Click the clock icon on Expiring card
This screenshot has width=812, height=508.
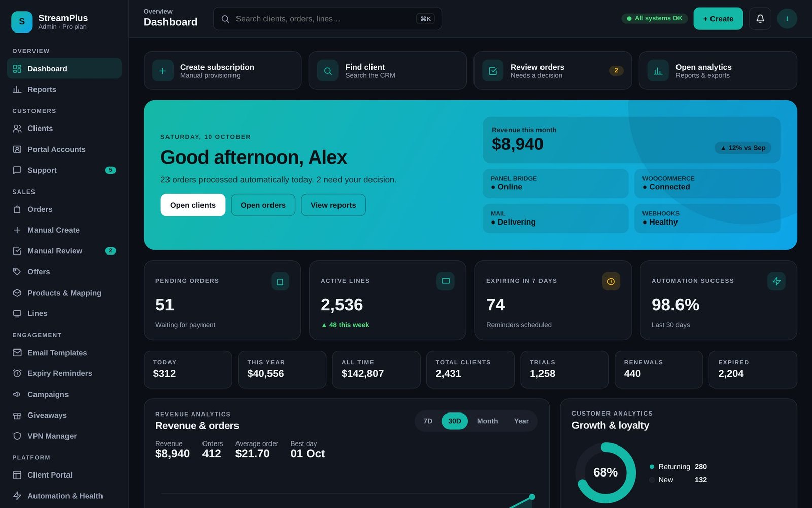point(611,281)
